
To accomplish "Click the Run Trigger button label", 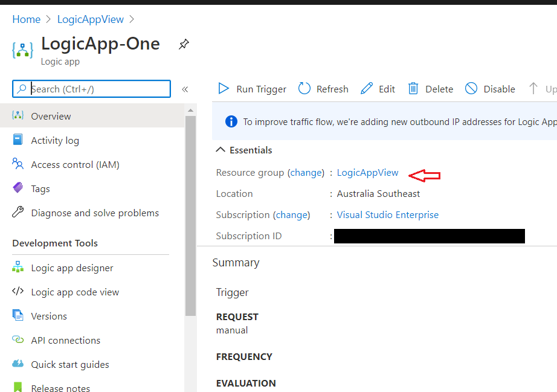I will click(261, 89).
